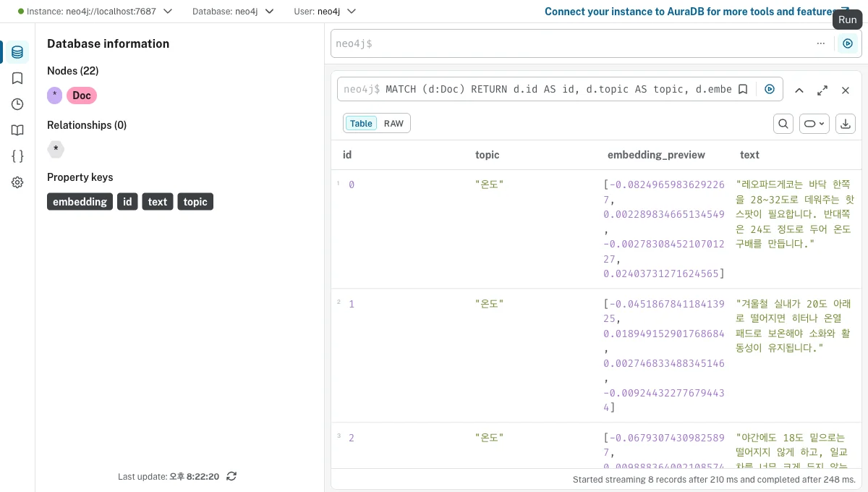
Task: Select the embedding starting -0.0451867841184139
Action: click(x=664, y=356)
